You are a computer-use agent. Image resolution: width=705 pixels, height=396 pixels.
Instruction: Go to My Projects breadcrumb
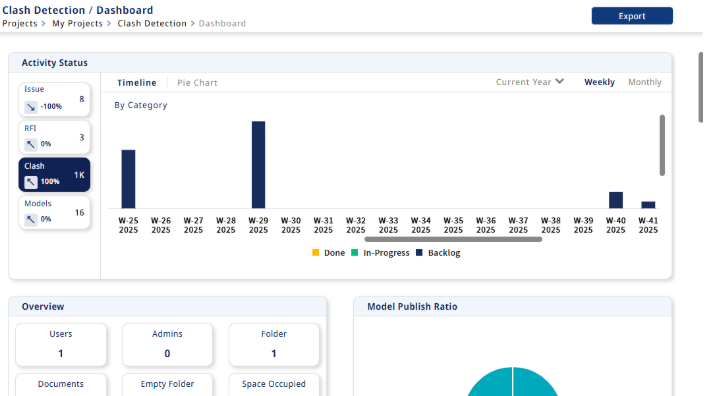coord(77,23)
